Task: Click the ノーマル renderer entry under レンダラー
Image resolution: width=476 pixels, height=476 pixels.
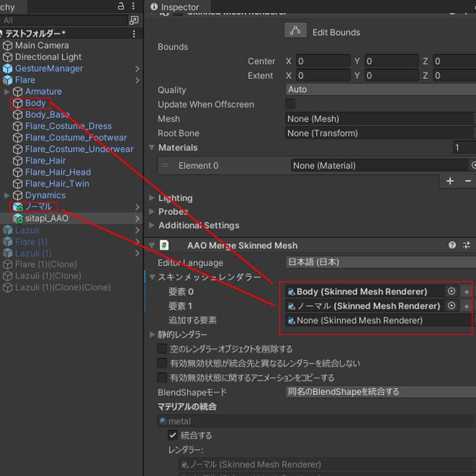Action: click(x=327, y=464)
